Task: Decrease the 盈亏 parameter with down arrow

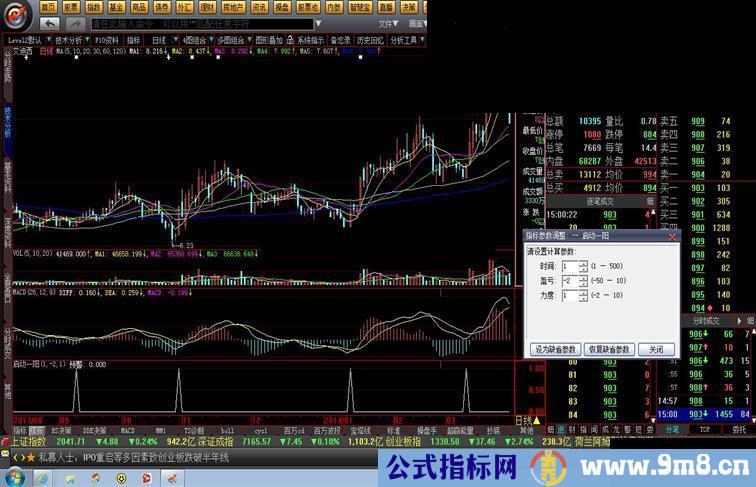Action: pyautogui.click(x=582, y=285)
